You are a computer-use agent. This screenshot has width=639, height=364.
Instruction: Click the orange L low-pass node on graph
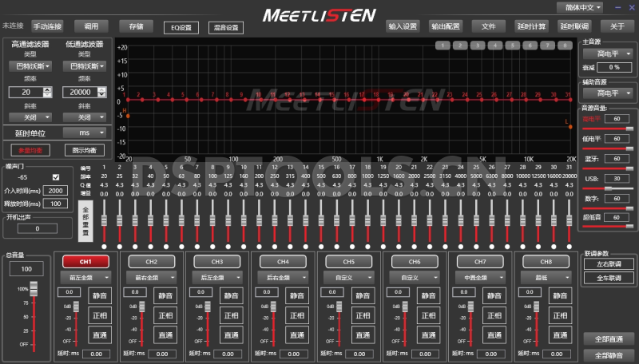click(x=570, y=127)
